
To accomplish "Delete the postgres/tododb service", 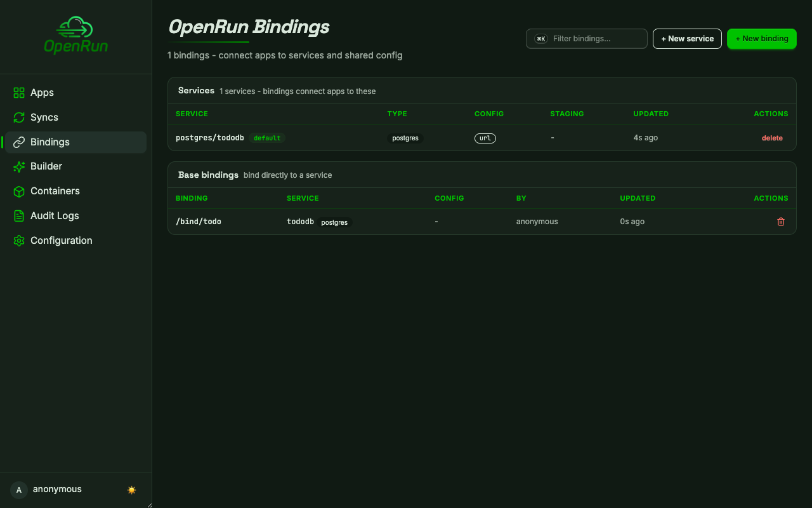I will click(x=772, y=138).
